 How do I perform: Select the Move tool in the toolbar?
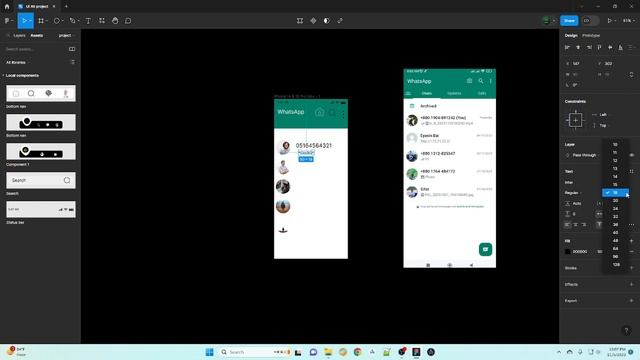coord(24,20)
